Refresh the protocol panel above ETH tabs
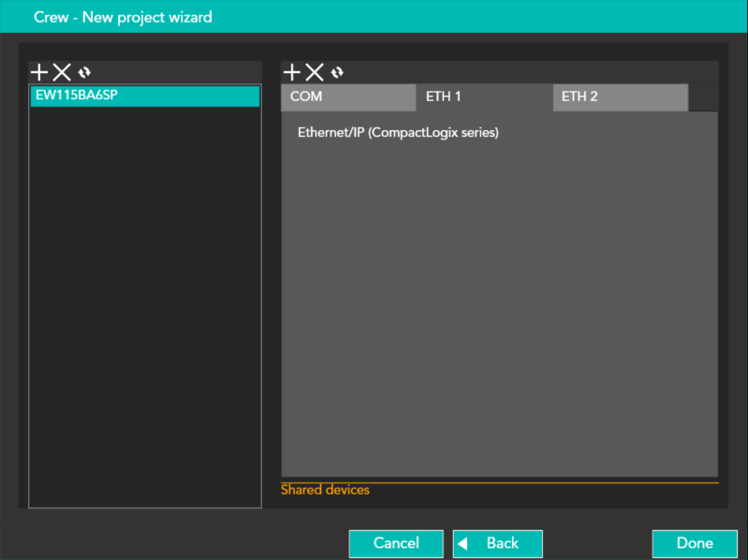The width and height of the screenshot is (748, 560). [338, 72]
